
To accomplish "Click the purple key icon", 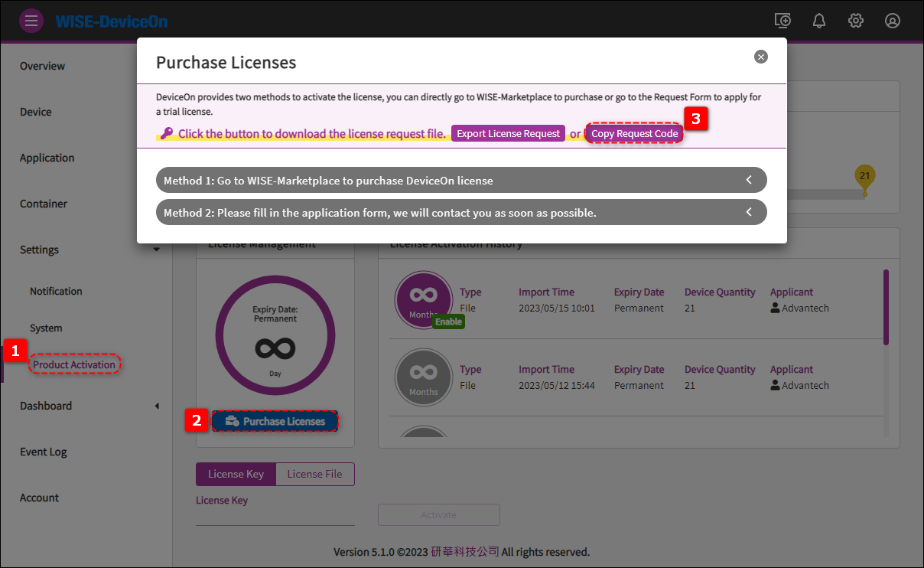I will [x=166, y=133].
